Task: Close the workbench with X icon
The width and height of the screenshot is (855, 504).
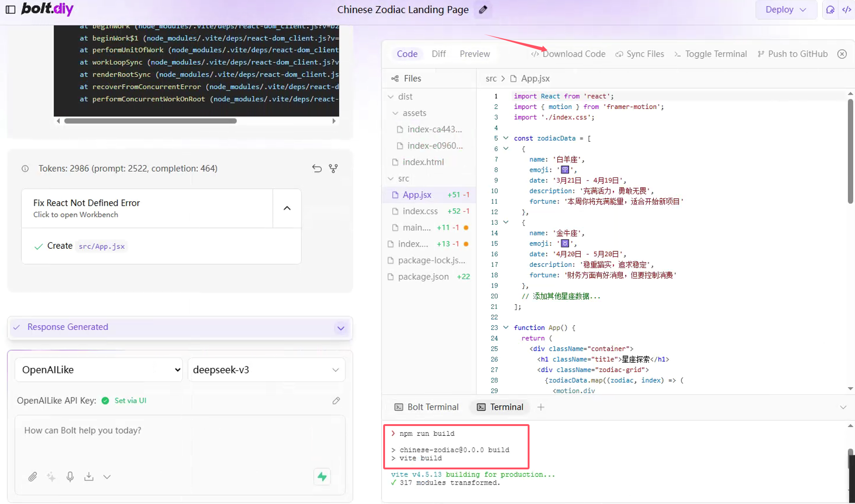Action: pos(842,54)
